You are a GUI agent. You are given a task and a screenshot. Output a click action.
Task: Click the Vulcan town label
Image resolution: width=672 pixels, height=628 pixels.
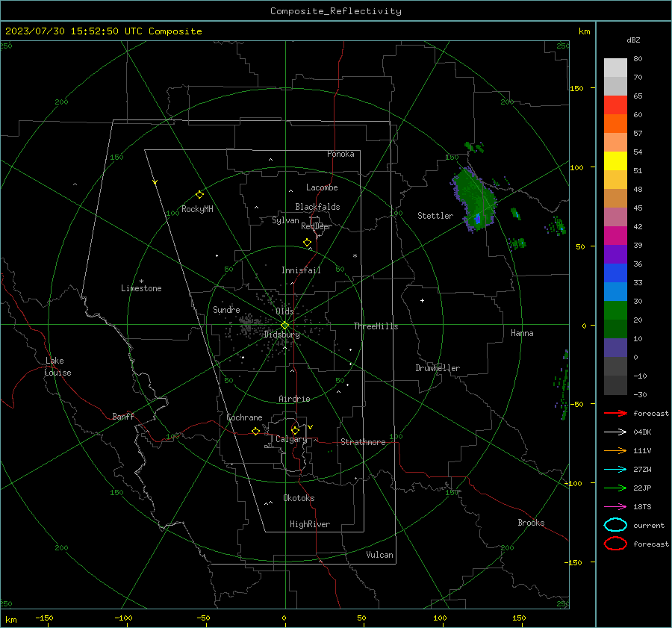point(379,555)
